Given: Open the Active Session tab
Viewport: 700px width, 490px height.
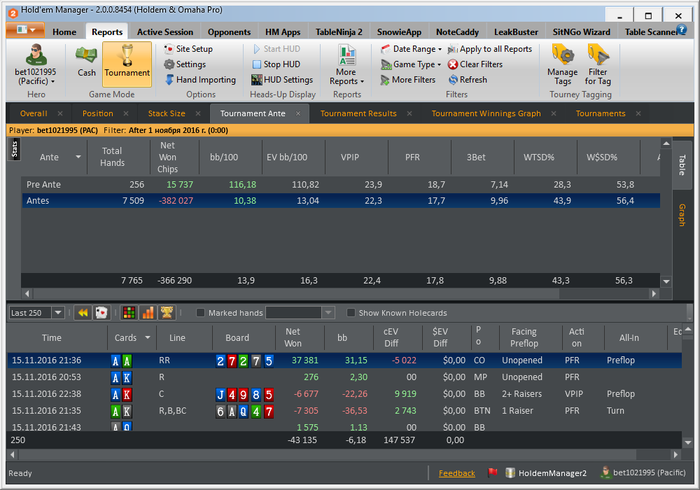Looking at the screenshot, I should click(165, 32).
